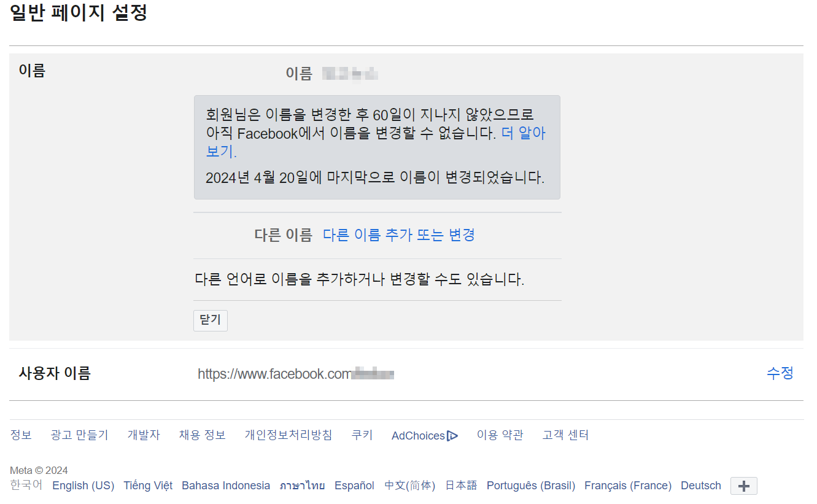Click the 고객 센터 help center link
The image size is (817, 504).
pyautogui.click(x=565, y=435)
